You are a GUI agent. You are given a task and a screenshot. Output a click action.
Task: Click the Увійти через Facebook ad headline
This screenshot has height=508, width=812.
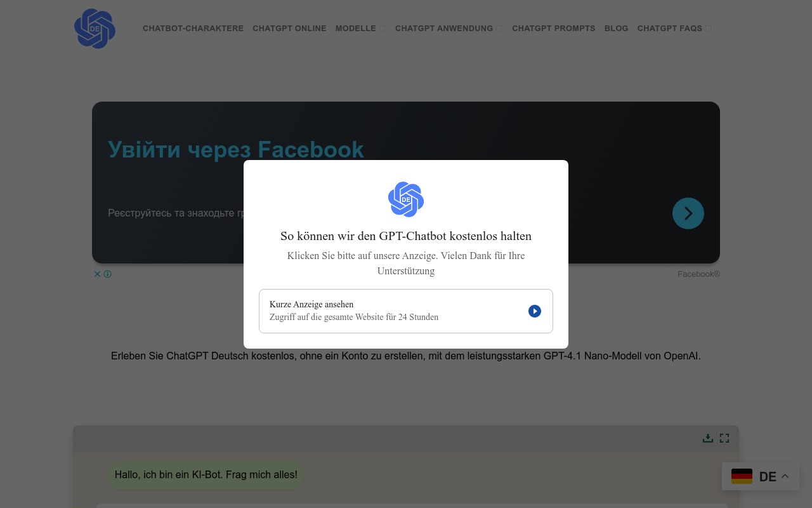(236, 149)
